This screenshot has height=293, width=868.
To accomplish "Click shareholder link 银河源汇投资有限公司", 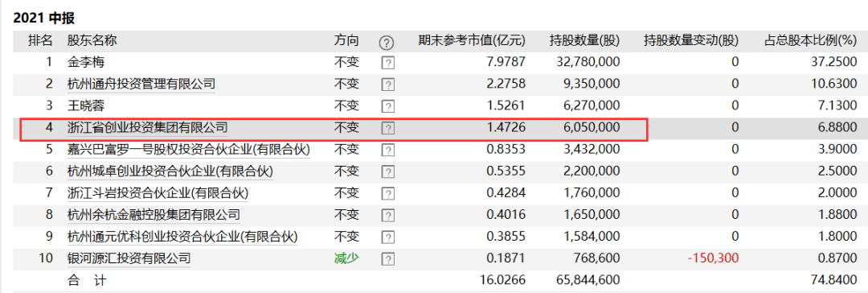I will (x=129, y=258).
